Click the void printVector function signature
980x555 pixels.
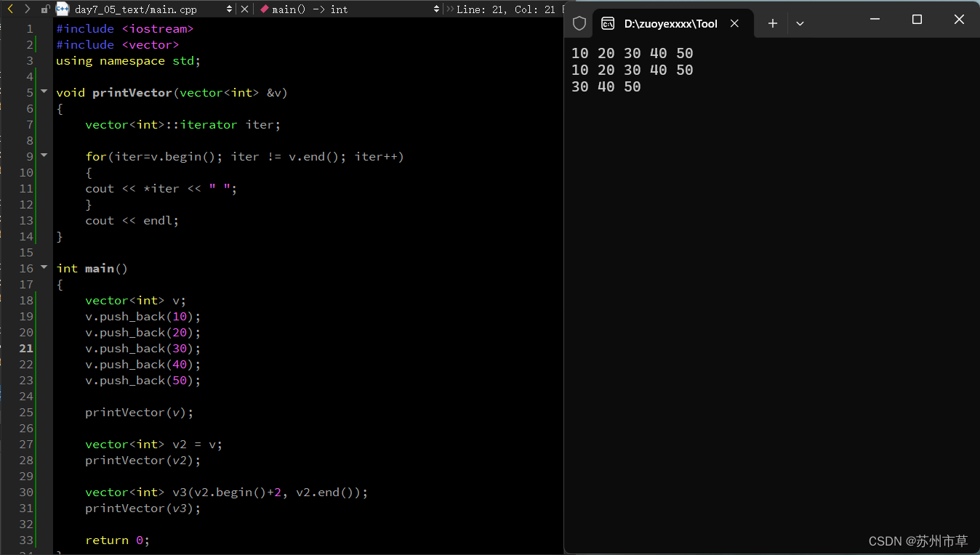click(x=172, y=92)
